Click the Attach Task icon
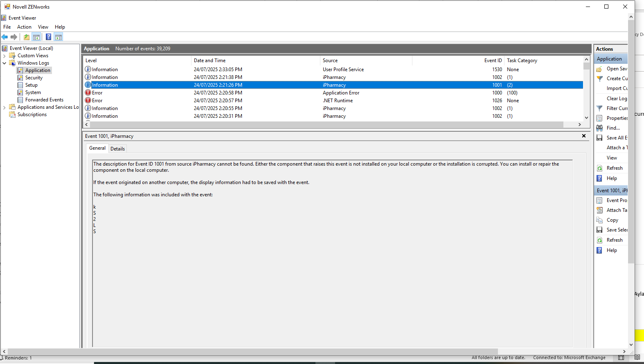644x364 pixels. 599,210
